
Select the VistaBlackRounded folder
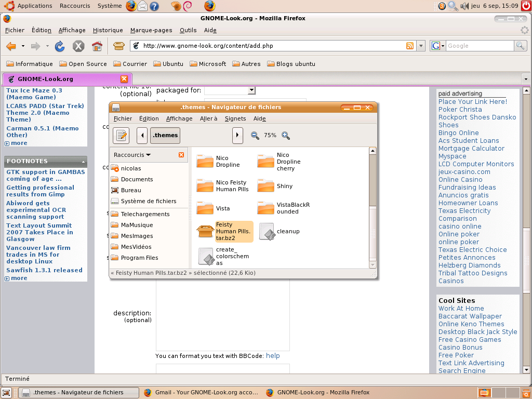(265, 208)
